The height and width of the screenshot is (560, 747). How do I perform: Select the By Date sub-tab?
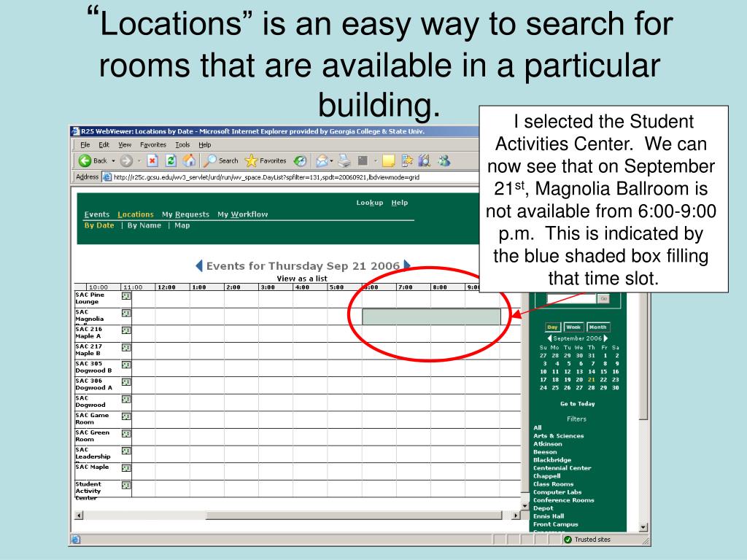[99, 225]
